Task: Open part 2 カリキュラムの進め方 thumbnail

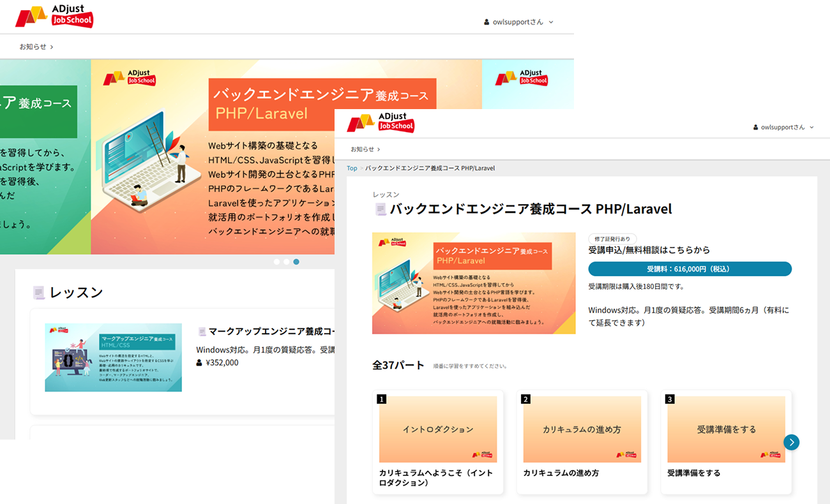Action: tap(582, 429)
